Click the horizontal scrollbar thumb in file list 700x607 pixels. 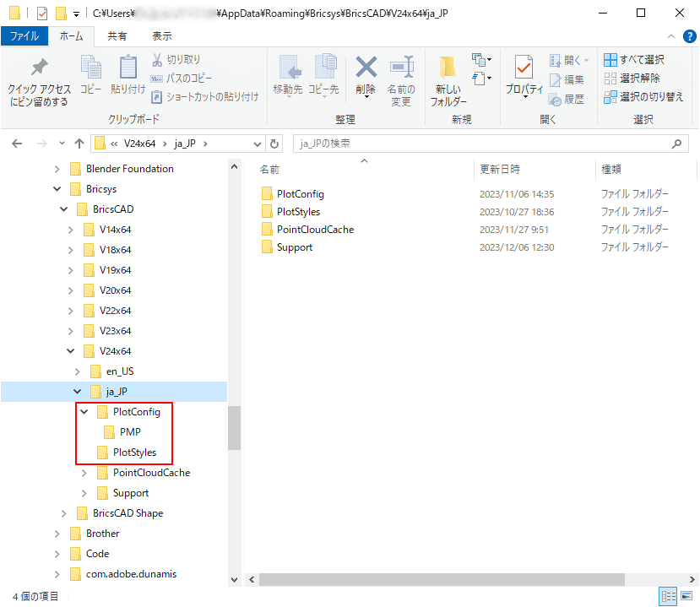pyautogui.click(x=442, y=580)
